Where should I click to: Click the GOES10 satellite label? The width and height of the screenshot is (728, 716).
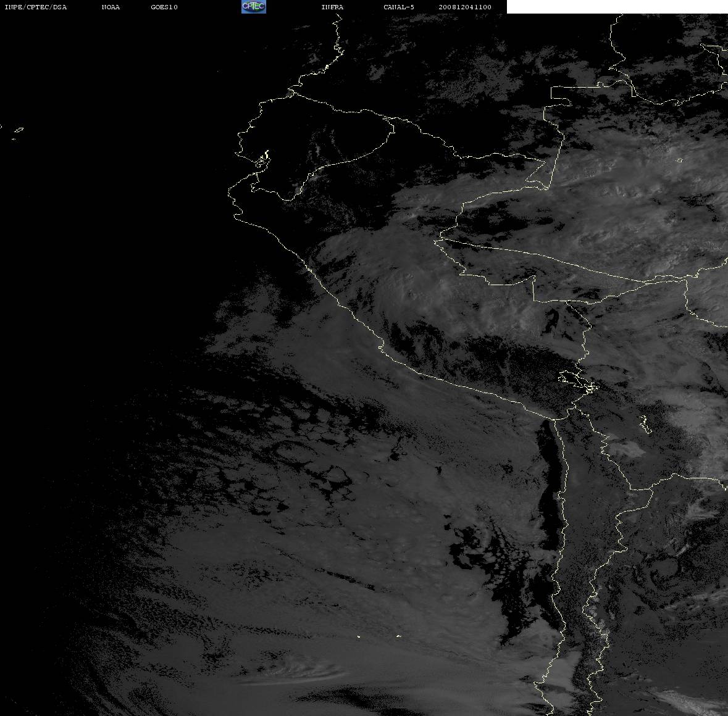point(164,7)
